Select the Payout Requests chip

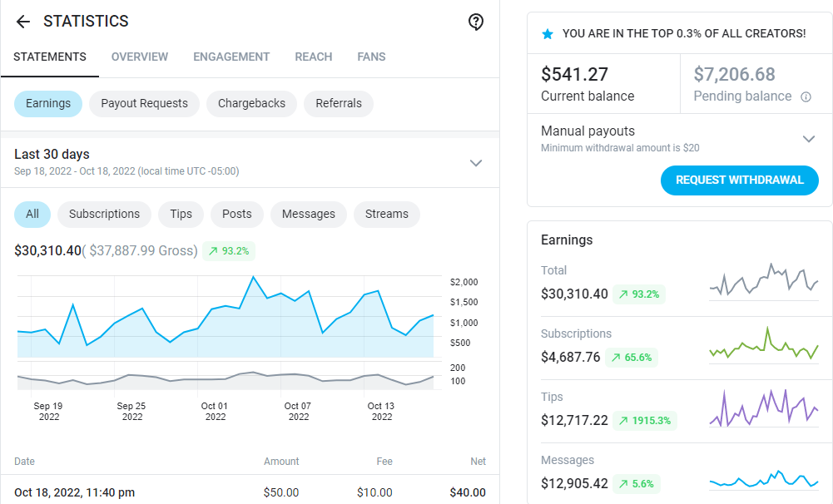click(144, 104)
